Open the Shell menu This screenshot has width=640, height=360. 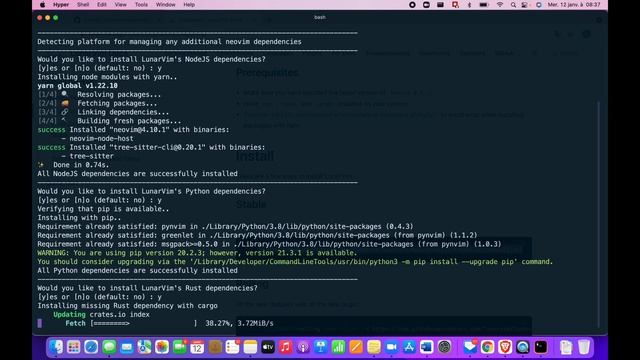click(83, 5)
